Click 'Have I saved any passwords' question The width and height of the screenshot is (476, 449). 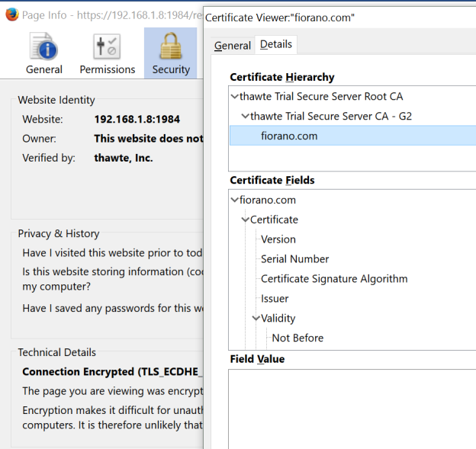tap(112, 308)
